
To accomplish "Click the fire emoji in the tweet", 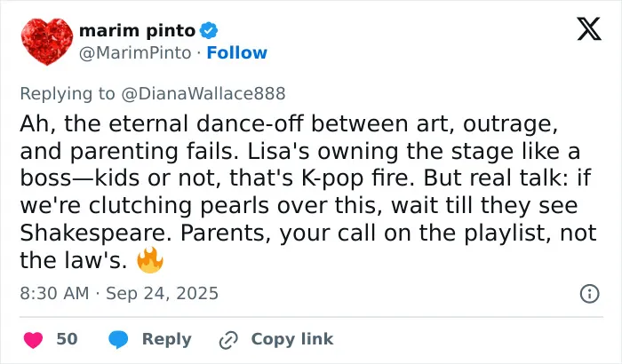I will pyautogui.click(x=150, y=260).
